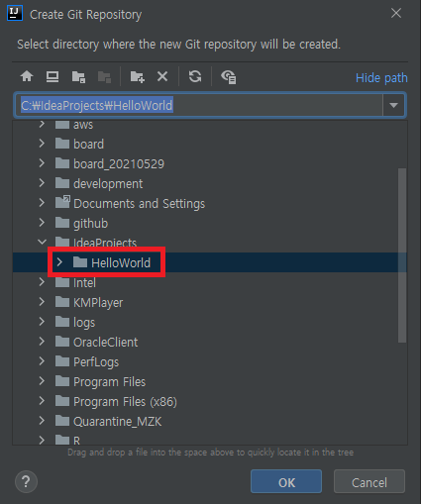421x504 pixels.
Task: Expand the Quarantine_MZK folder
Action: (42, 421)
